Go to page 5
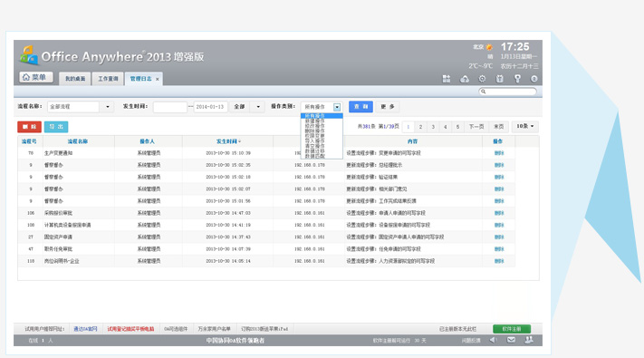The height and width of the screenshot is (358, 644). point(457,127)
